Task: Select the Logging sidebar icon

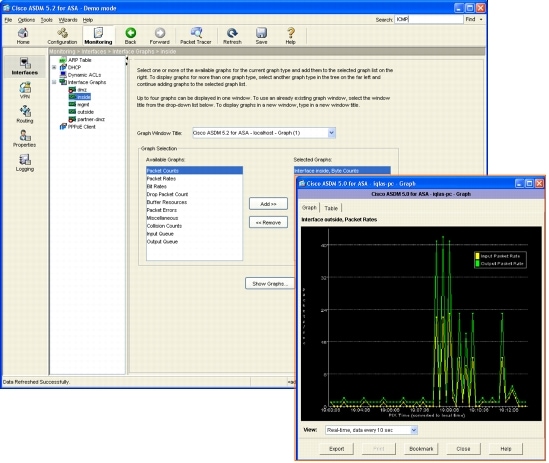Action: 25,163
